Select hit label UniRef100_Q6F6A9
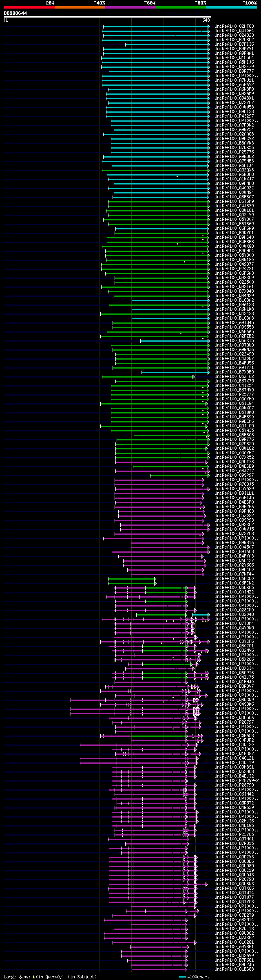 tap(234, 228)
